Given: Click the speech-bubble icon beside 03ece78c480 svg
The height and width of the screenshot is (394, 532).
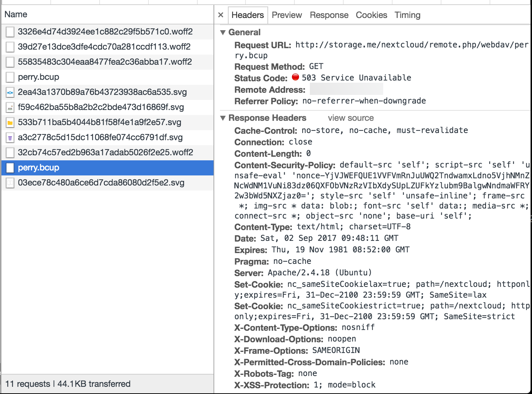Looking at the screenshot, I should click(x=10, y=183).
